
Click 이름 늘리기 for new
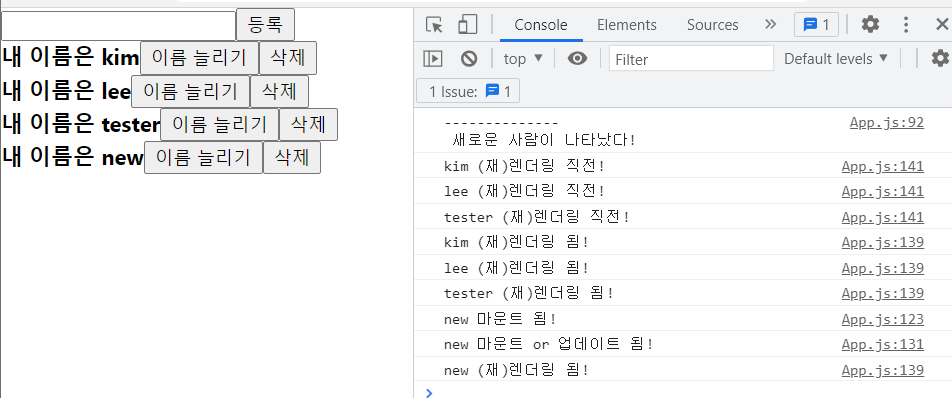pyautogui.click(x=203, y=157)
